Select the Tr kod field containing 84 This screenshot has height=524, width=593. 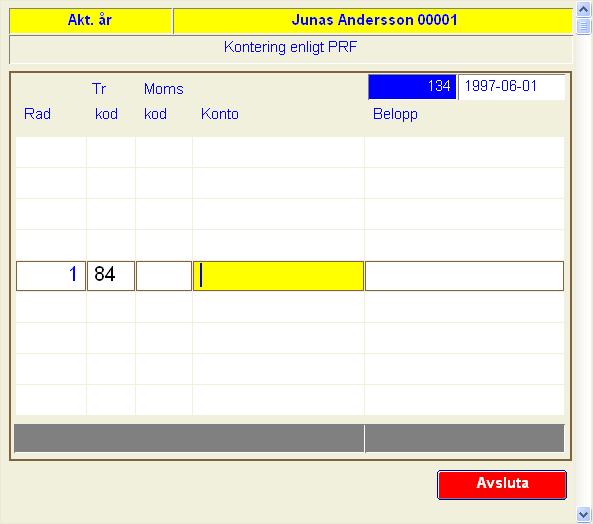click(x=111, y=276)
